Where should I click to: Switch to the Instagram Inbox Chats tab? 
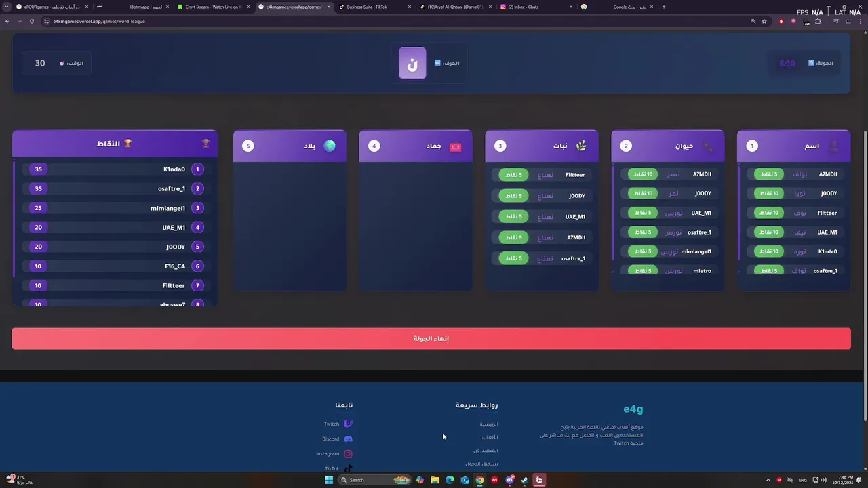(x=536, y=7)
